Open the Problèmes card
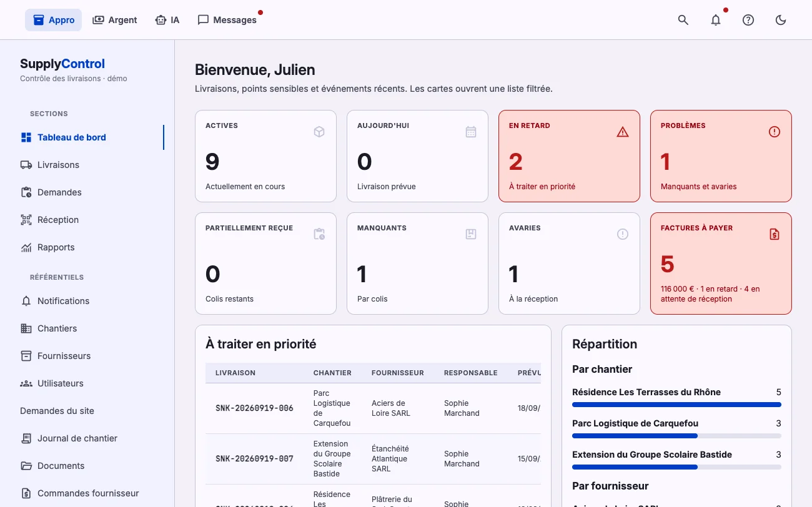The image size is (812, 507). (721, 156)
